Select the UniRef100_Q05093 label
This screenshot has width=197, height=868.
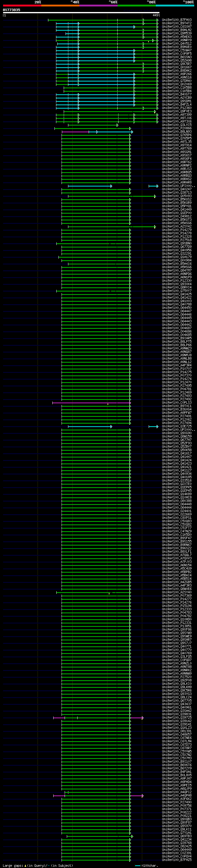point(177,196)
